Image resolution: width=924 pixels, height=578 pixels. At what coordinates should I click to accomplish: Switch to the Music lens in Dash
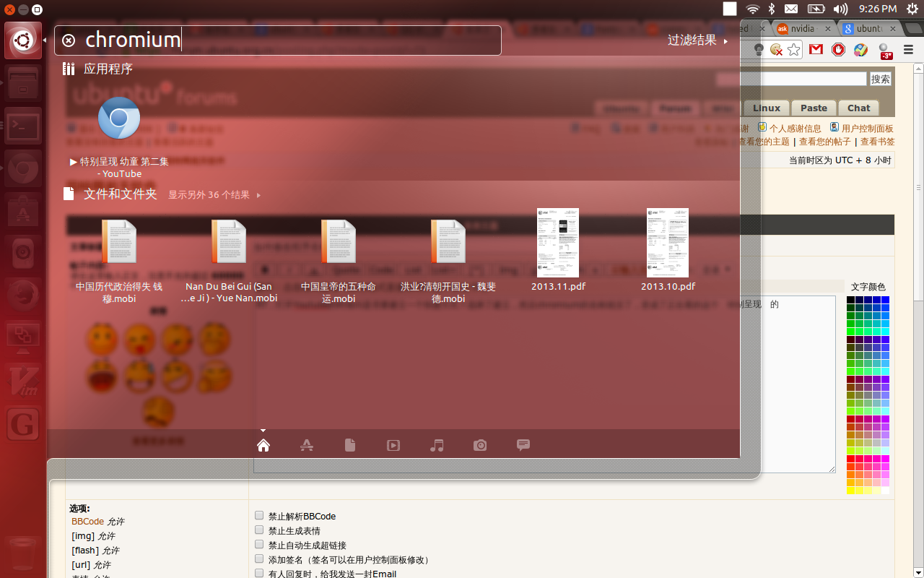click(437, 445)
